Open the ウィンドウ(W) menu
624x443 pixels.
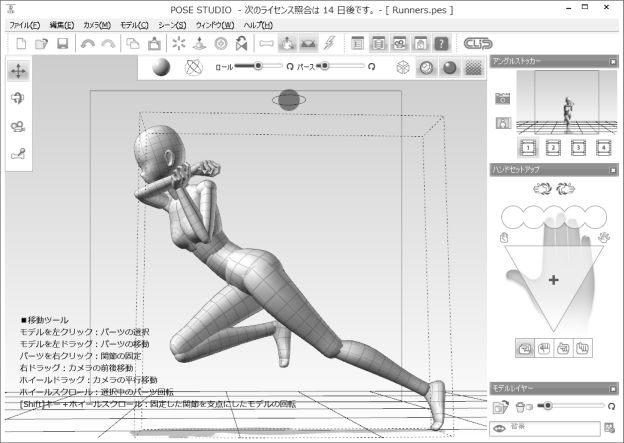coord(214,25)
